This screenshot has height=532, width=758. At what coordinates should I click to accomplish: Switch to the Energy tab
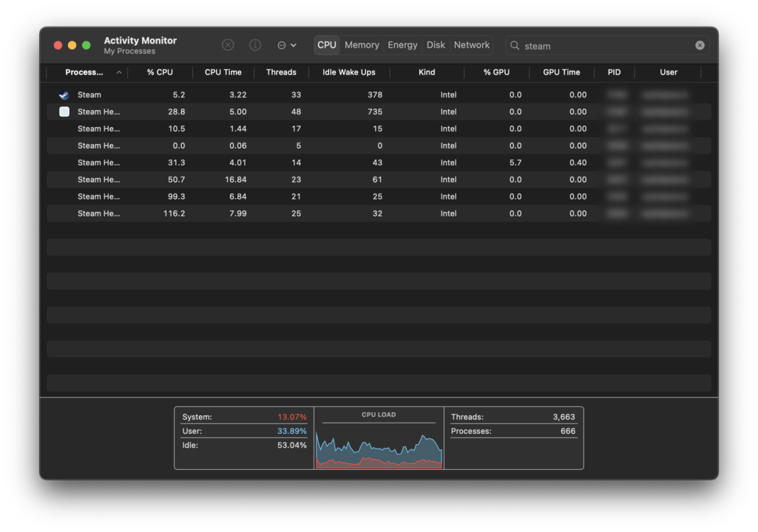[402, 45]
